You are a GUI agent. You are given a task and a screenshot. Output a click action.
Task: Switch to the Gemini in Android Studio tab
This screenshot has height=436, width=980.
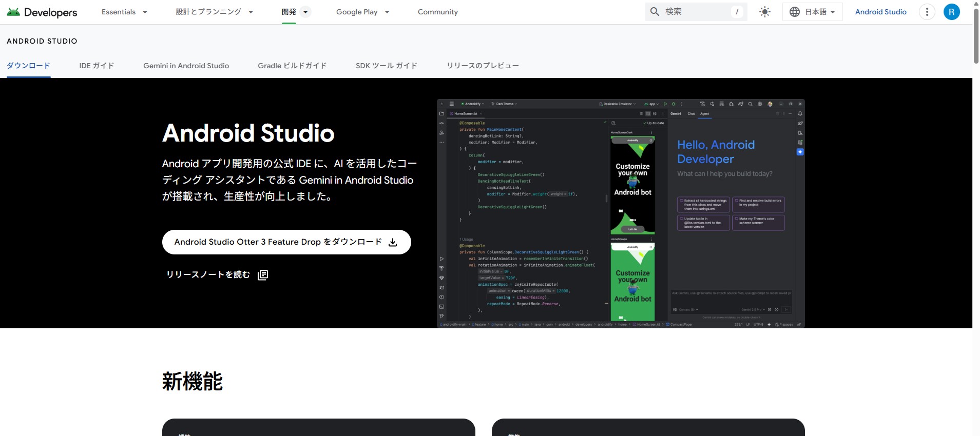tap(186, 66)
